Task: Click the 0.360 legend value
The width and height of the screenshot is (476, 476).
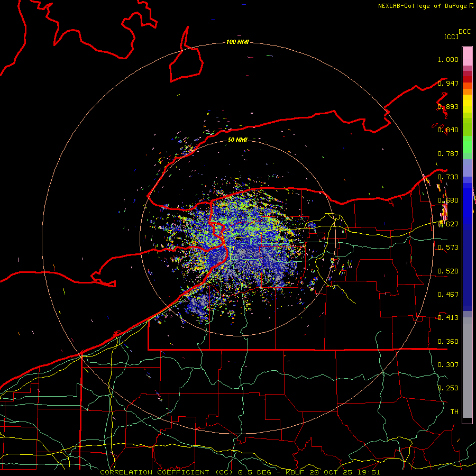Action: tap(448, 342)
